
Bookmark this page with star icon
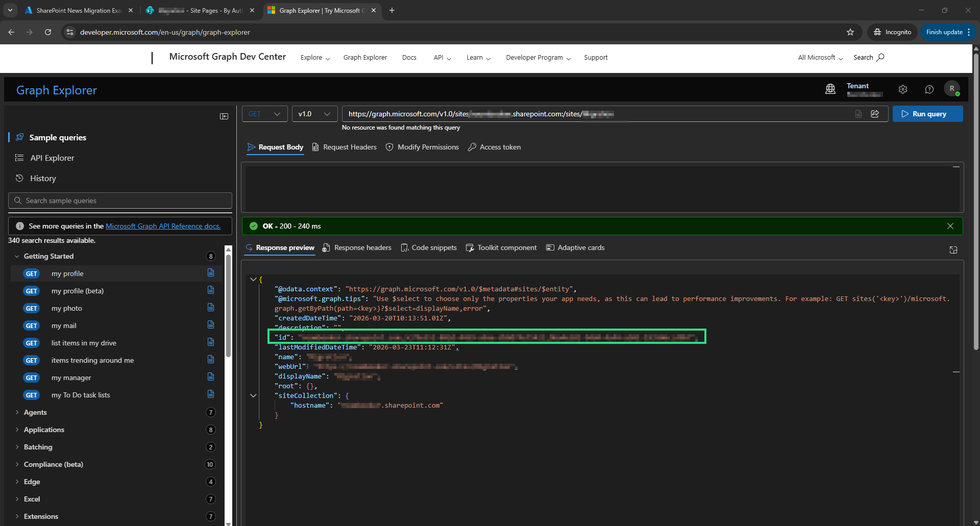(x=850, y=32)
